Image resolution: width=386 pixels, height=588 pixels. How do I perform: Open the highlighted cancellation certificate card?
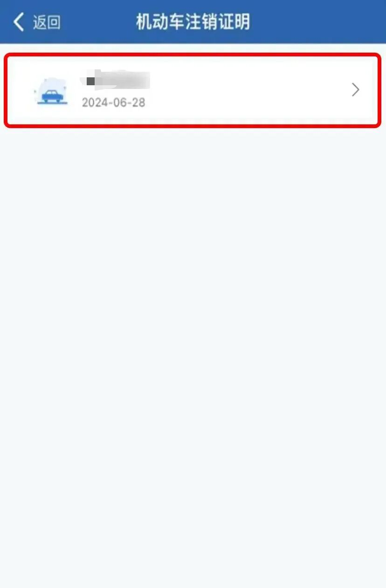[193, 90]
